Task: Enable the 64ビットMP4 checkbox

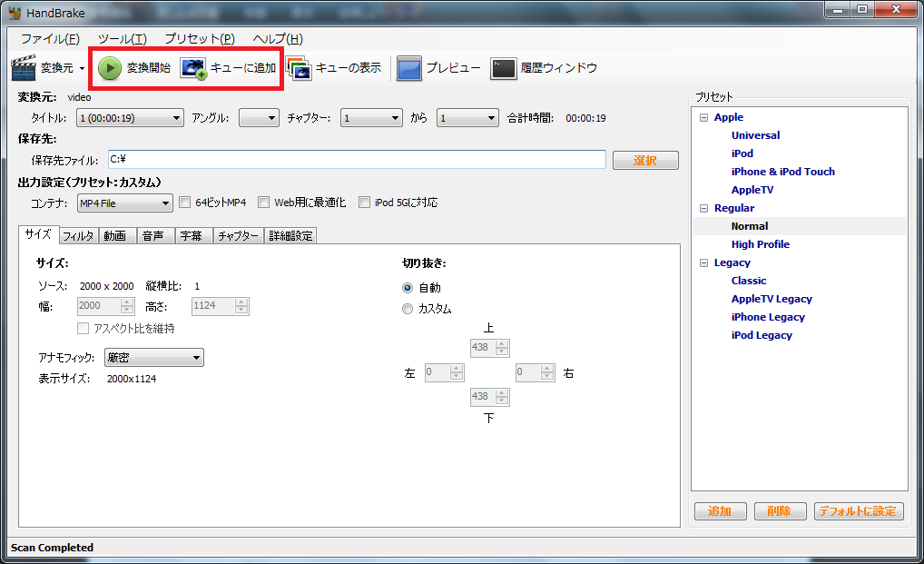Action: 184,203
